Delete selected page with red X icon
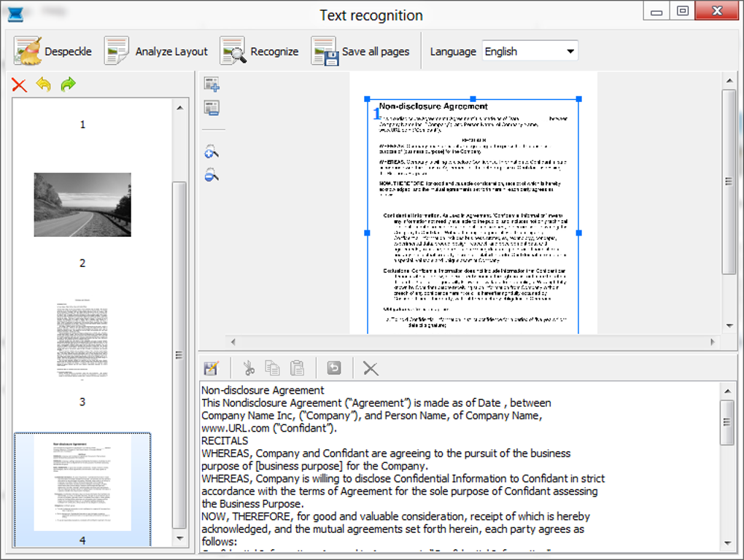Viewport: 744px width, 560px height. [20, 85]
